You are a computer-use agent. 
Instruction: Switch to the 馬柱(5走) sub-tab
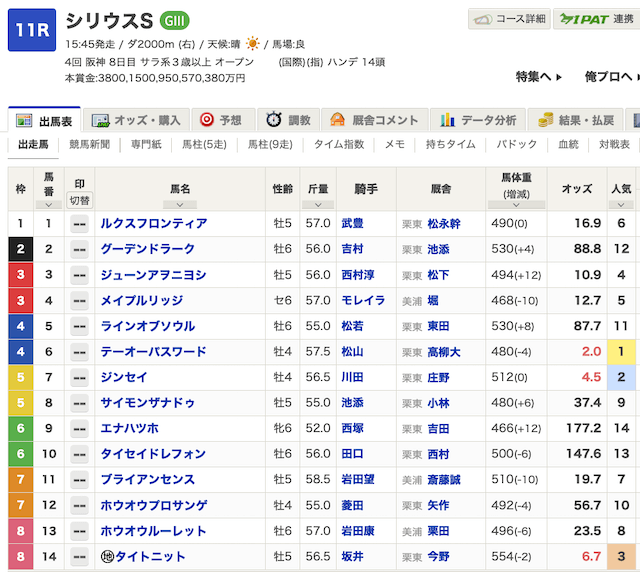coord(202,144)
